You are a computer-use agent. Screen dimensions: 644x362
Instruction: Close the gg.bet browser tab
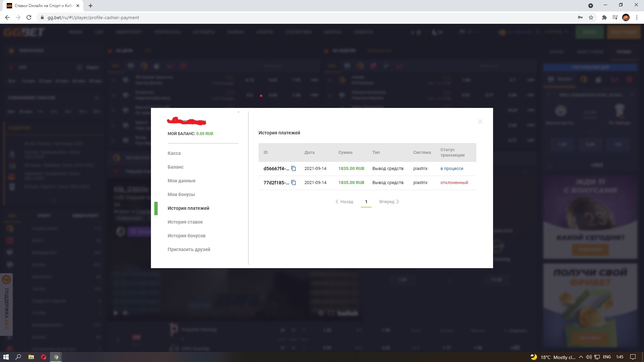78,6
